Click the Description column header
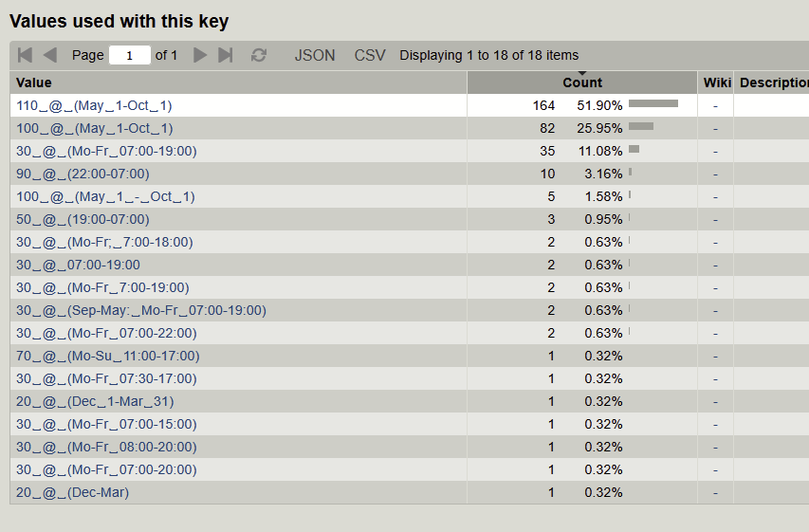Screen dimensions: 809x532 click(773, 83)
